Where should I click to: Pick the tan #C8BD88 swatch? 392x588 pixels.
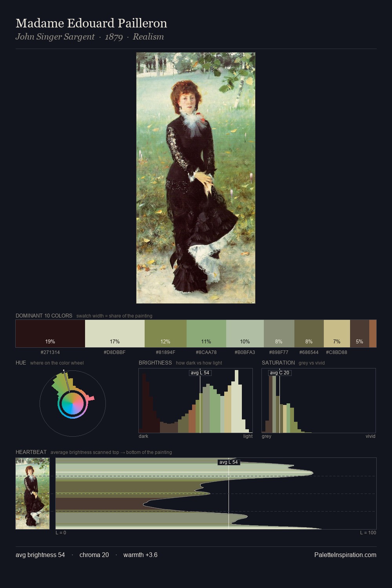337,334
